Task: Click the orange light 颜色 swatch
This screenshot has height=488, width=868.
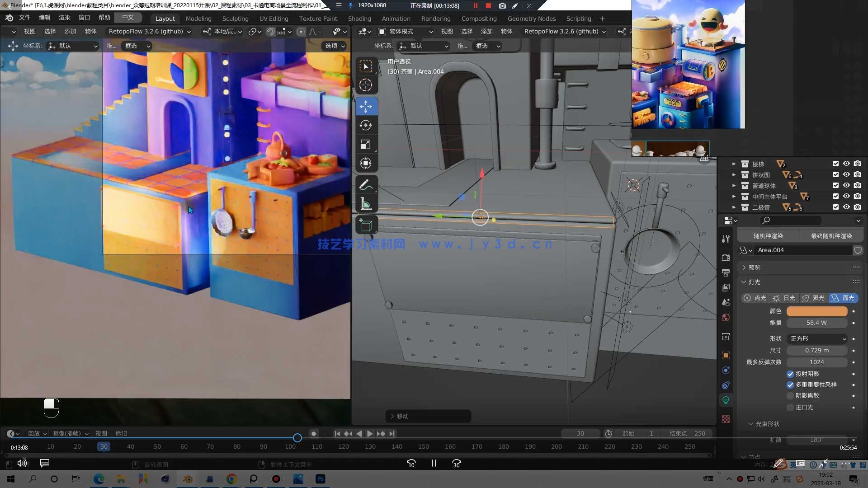Action: point(816,311)
